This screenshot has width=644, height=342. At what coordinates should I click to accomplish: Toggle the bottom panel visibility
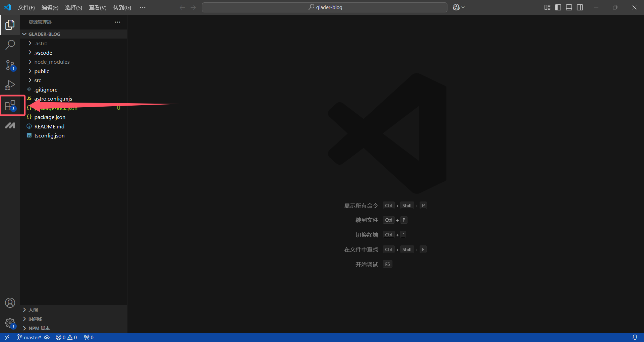(x=569, y=7)
